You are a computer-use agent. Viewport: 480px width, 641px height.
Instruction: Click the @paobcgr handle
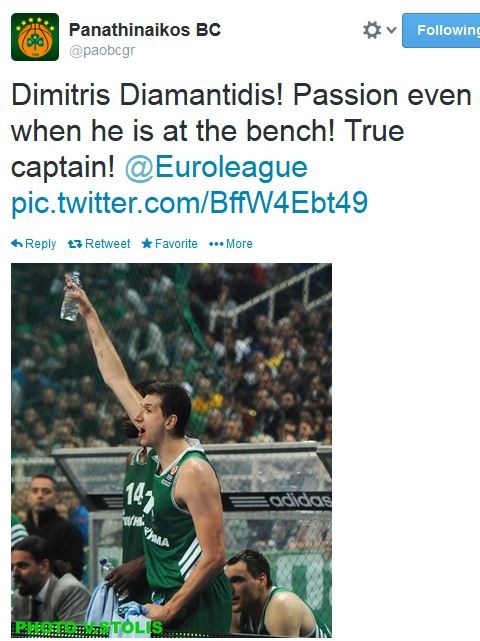pos(102,51)
